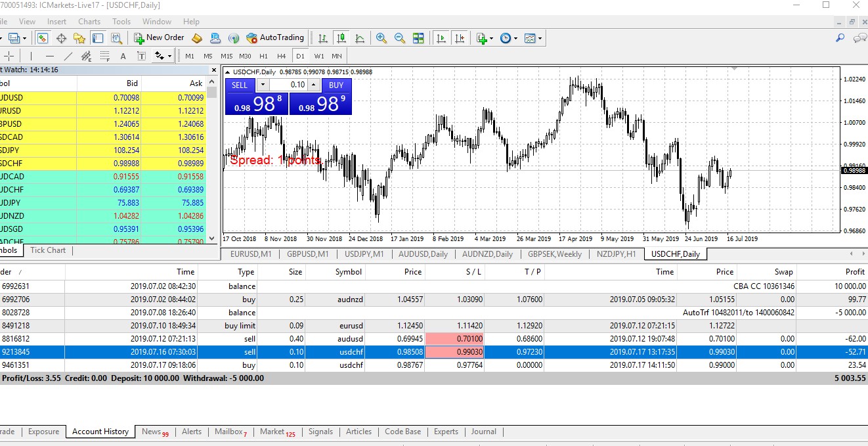
Task: Open the MQL5 community people icon
Action: click(215, 38)
